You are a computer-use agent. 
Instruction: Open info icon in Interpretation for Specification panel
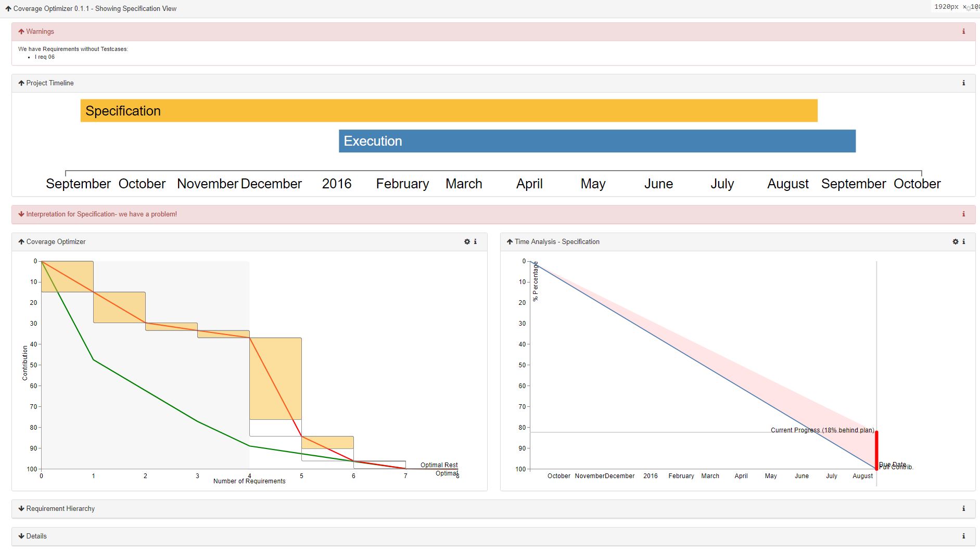(963, 214)
